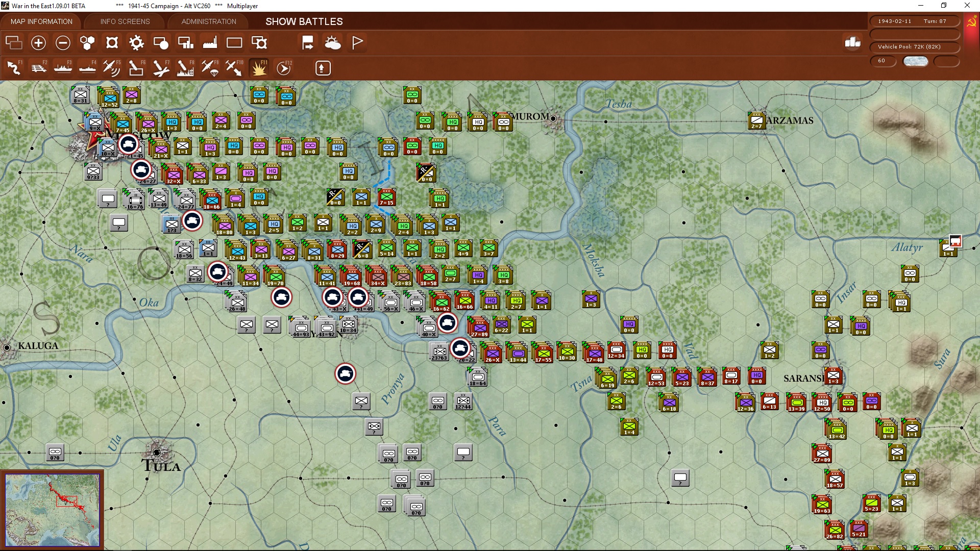Select F9 air transport parachute icon

tap(210, 68)
